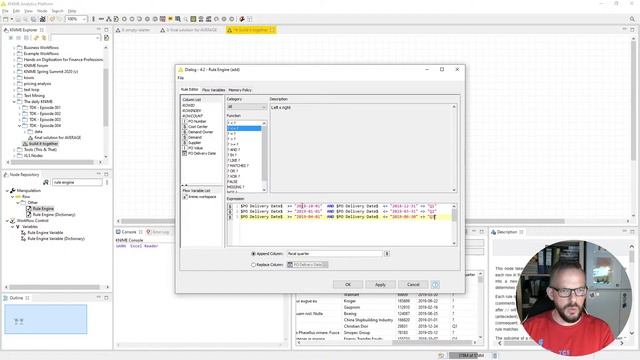Select the Rule Engine node in repository
Viewport: 640px width, 360px height.
pos(43,209)
